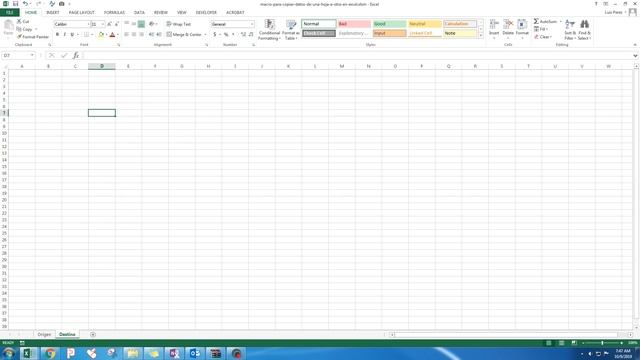This screenshot has width=640, height=360.
Task: Open the Insert Function fx dialog
Action: coord(76,56)
